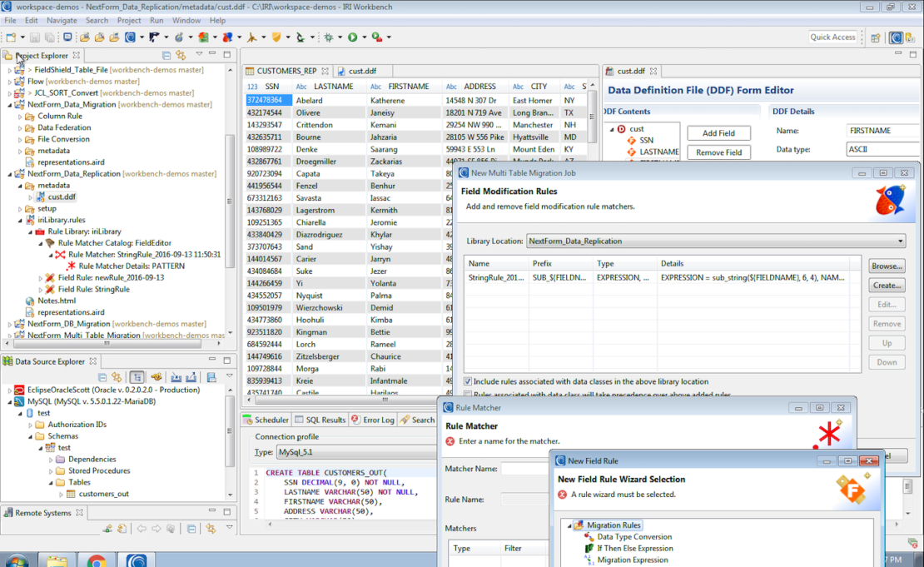Click the yellow airplane toolbar icon
924x567 pixels.
pos(252,37)
